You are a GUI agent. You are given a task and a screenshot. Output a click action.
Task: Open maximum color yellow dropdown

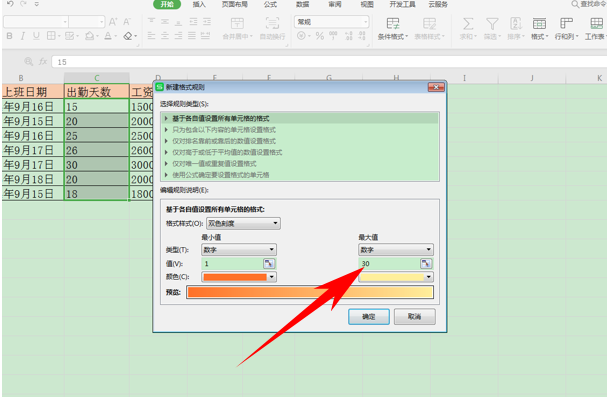396,277
